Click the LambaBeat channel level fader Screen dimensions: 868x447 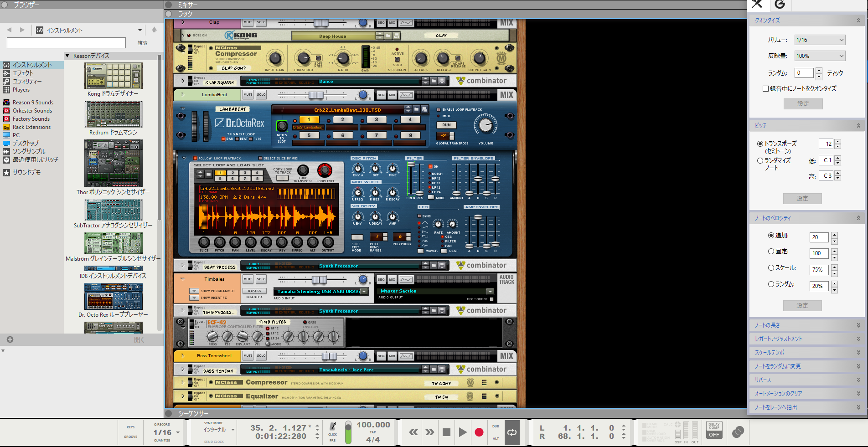[316, 95]
